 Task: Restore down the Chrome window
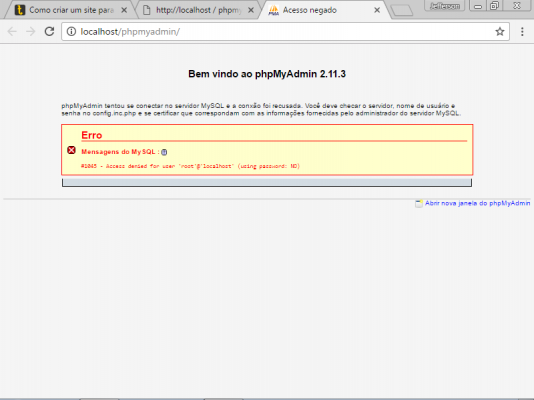494,6
